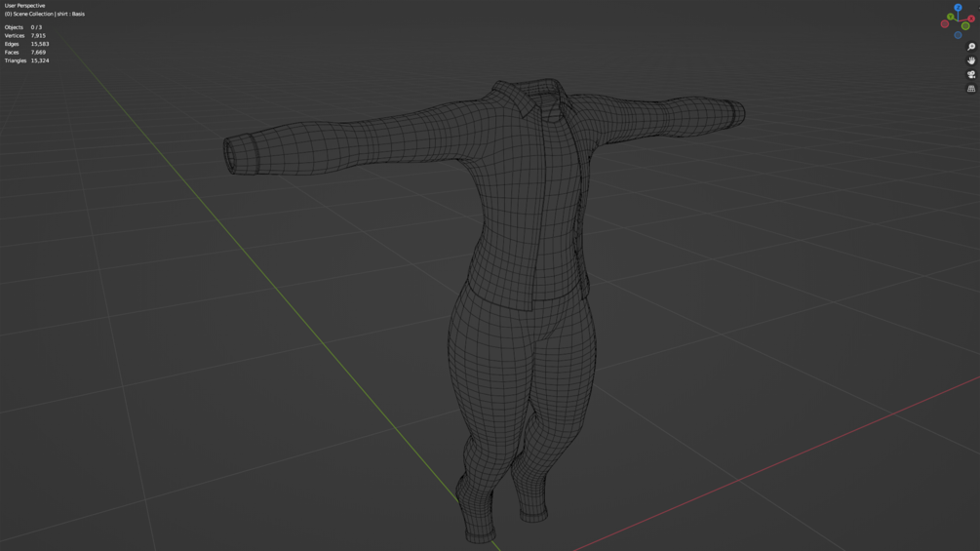Click the Vertices '7,915' statistic
Image resolution: width=980 pixels, height=551 pixels.
38,36
